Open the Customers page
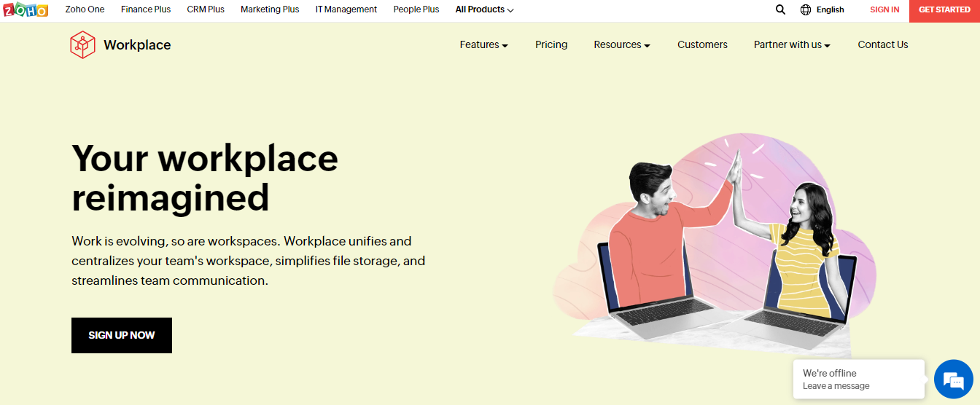 (x=702, y=44)
